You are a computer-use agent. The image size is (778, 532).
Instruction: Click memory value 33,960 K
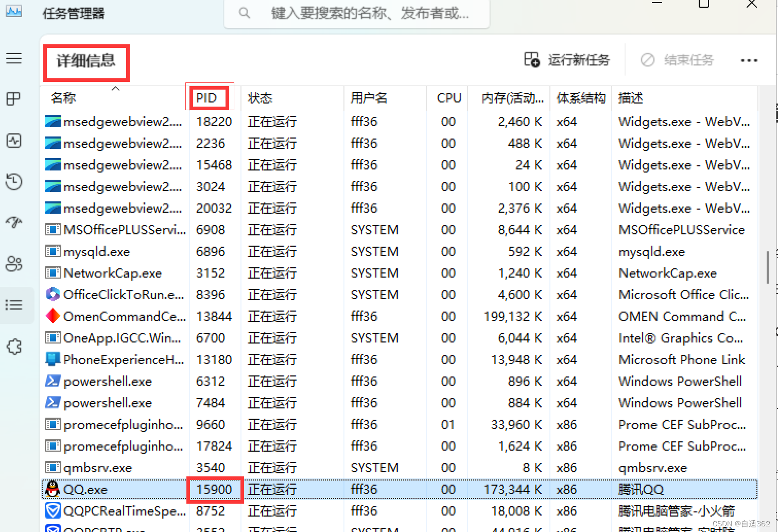pos(516,424)
